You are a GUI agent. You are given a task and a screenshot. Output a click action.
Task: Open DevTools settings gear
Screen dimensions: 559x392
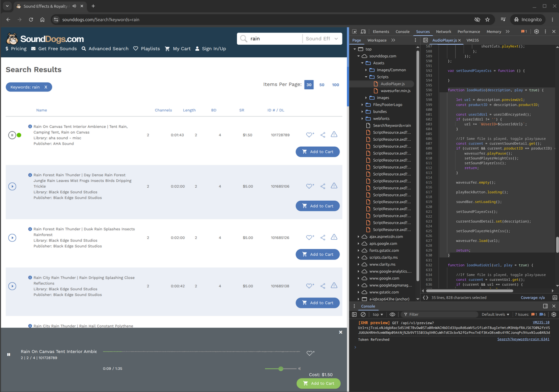537,32
